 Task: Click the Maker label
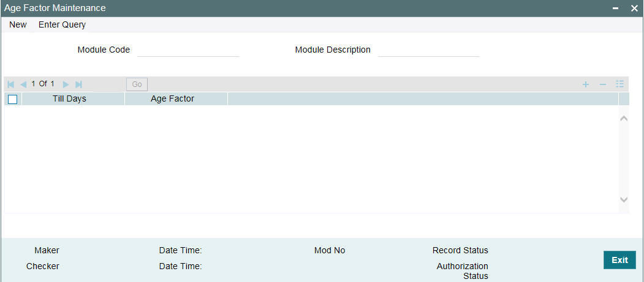click(47, 250)
